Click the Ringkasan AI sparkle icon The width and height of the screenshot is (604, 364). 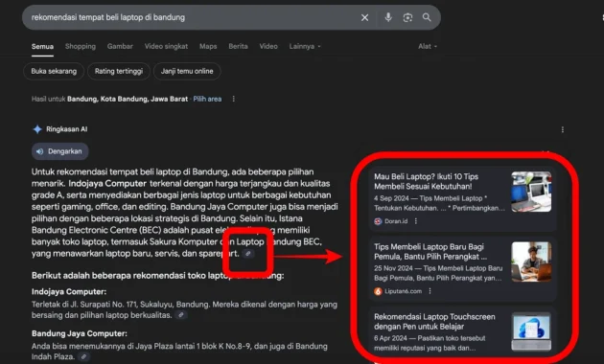tap(37, 129)
